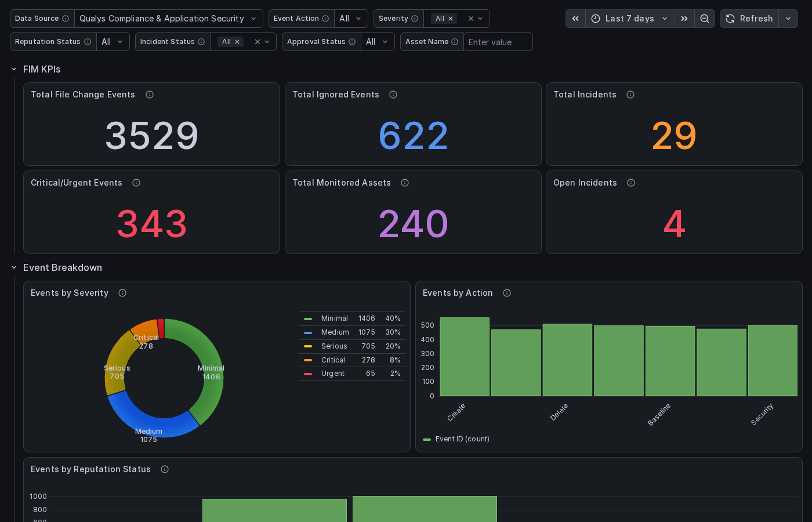
Task: Click the Asset Name input field
Action: (x=498, y=42)
